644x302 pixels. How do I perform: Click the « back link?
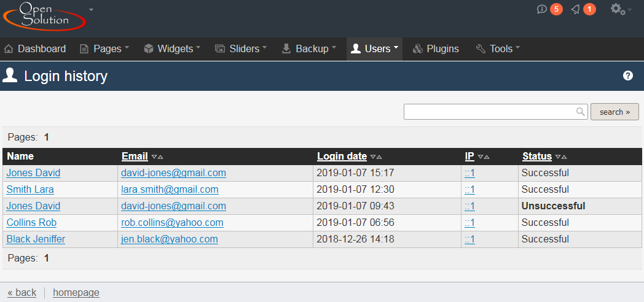click(x=22, y=293)
